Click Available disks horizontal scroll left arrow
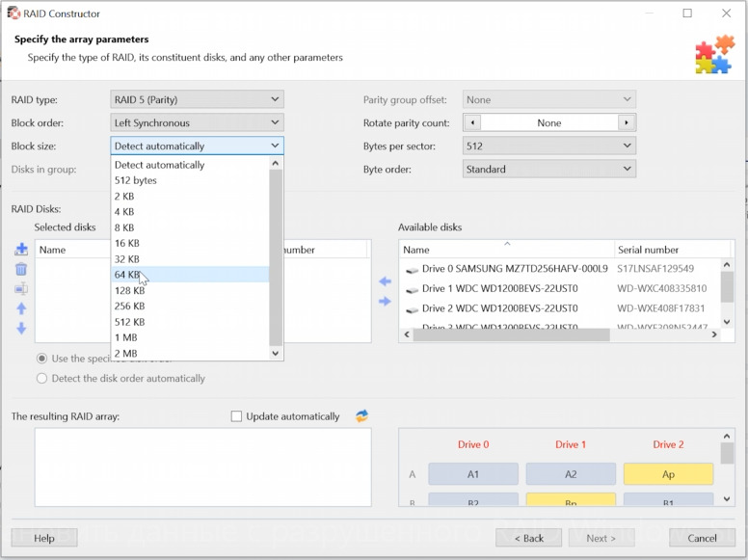This screenshot has width=748, height=560. 407,334
